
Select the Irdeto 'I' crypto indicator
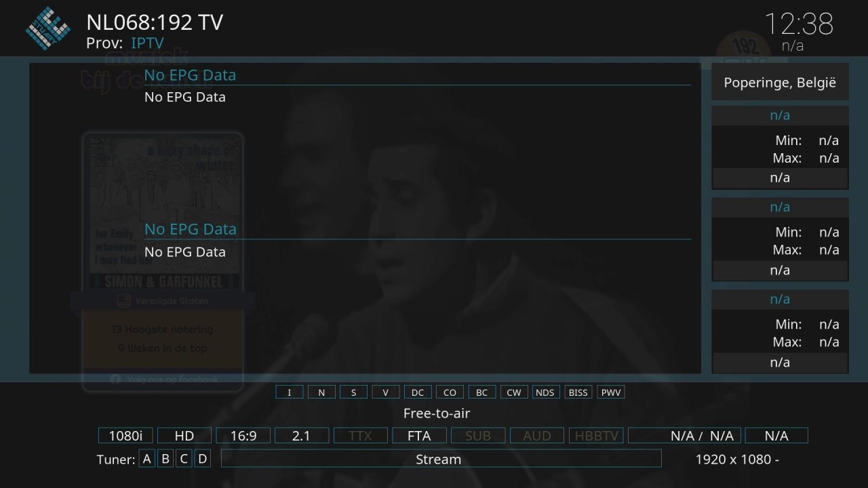[290, 392]
